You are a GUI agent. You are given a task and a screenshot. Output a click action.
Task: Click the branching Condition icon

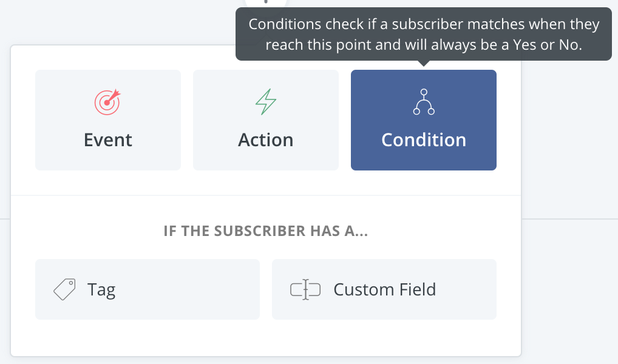coord(424,103)
